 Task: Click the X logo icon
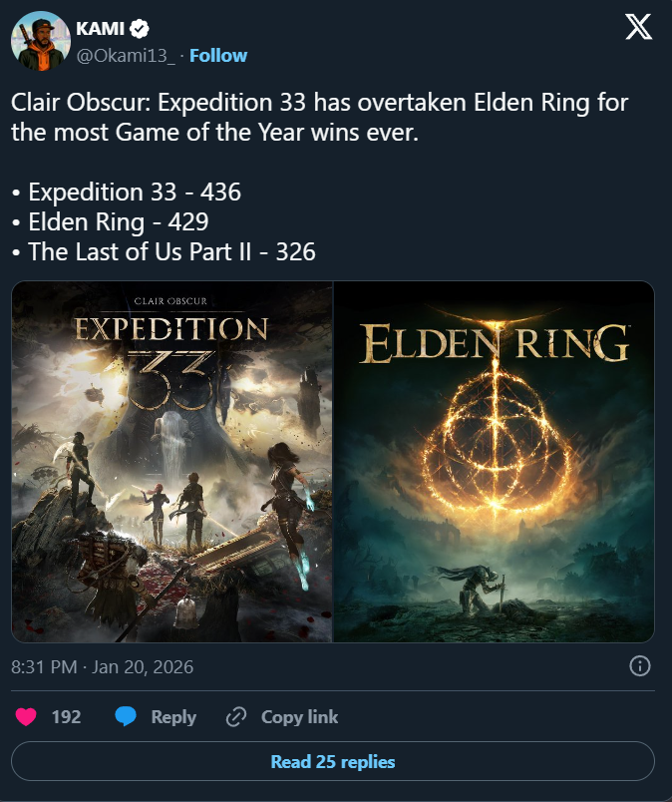pos(638,27)
